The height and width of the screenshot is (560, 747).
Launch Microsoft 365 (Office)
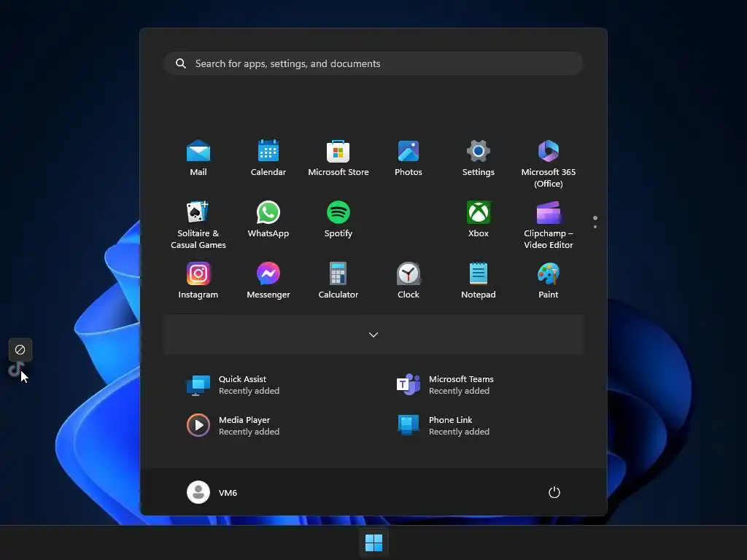click(x=549, y=164)
